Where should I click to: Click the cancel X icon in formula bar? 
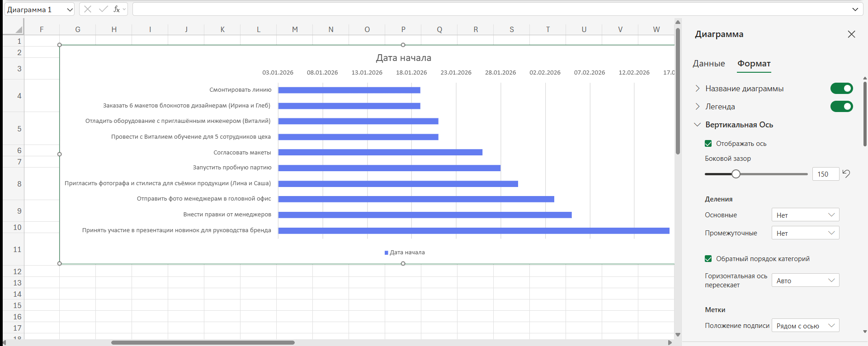point(88,9)
